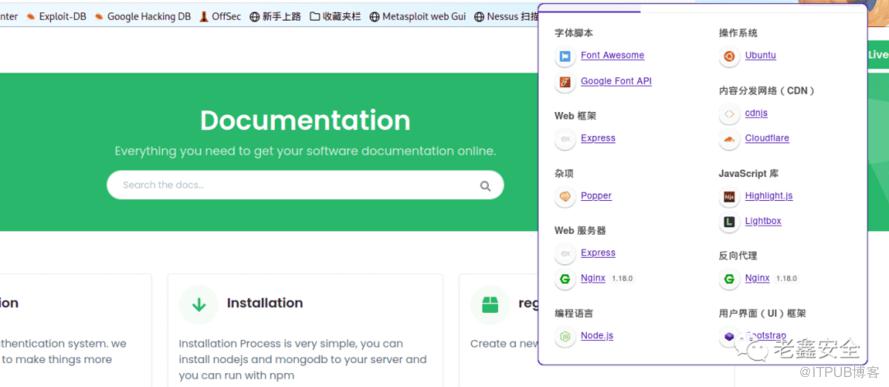Click the Popper icon
Screen dimensions: 889x387
pyautogui.click(x=565, y=197)
